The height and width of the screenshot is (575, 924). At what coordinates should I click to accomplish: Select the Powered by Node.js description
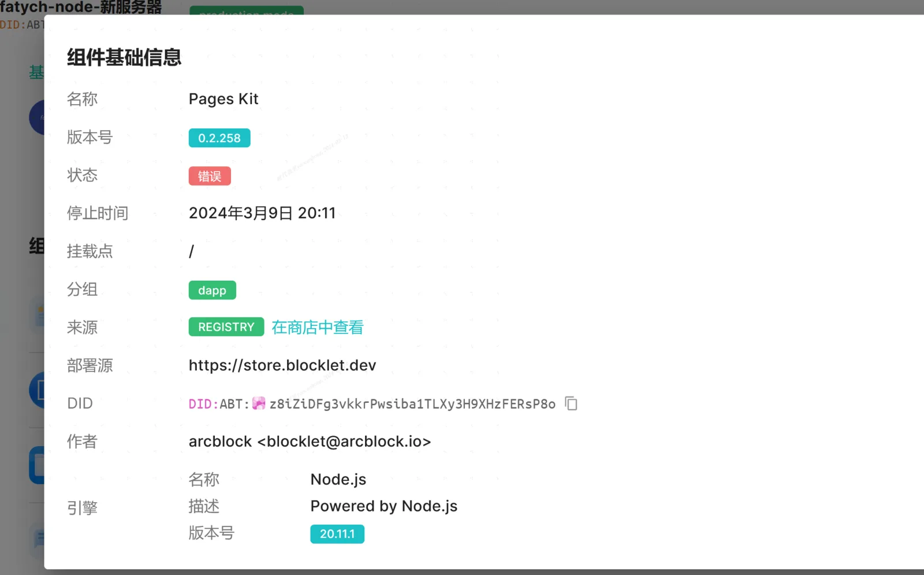click(x=384, y=506)
